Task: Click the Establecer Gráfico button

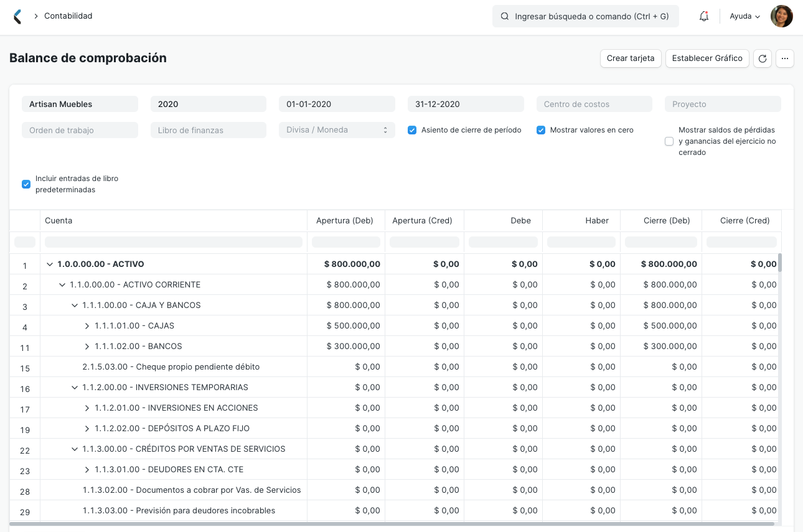Action: point(707,58)
